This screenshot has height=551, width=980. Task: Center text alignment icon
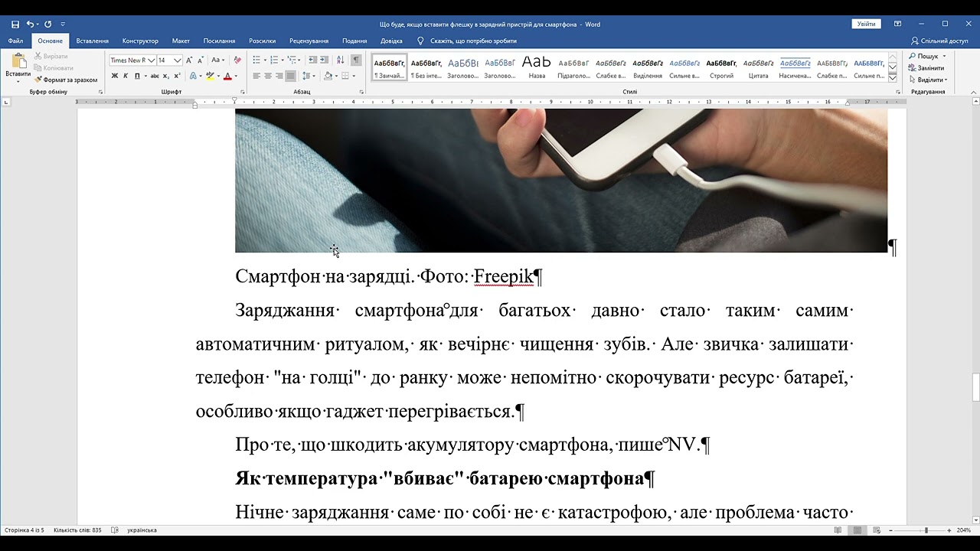[268, 76]
